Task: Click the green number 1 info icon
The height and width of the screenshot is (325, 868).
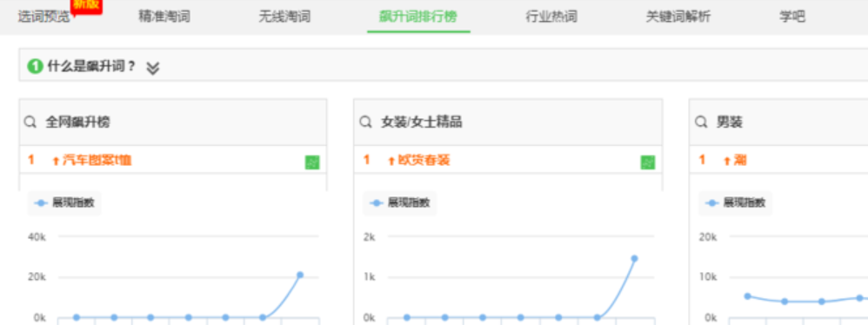Action: 35,67
